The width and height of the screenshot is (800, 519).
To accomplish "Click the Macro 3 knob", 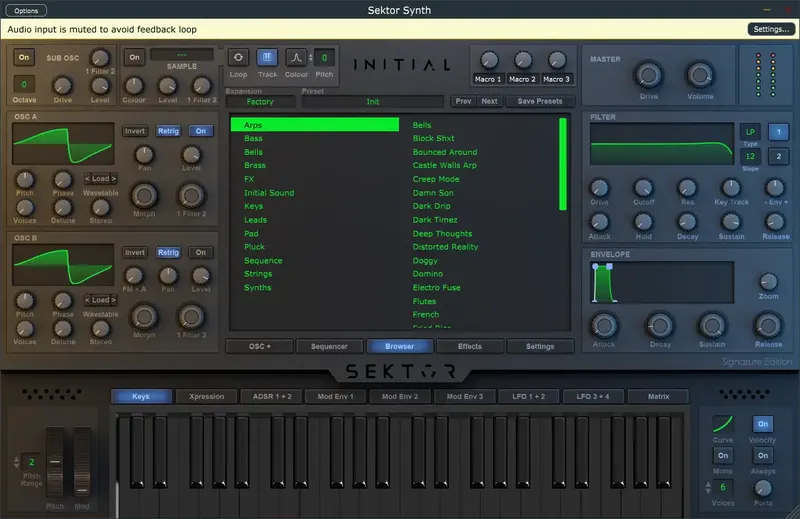I will point(557,60).
